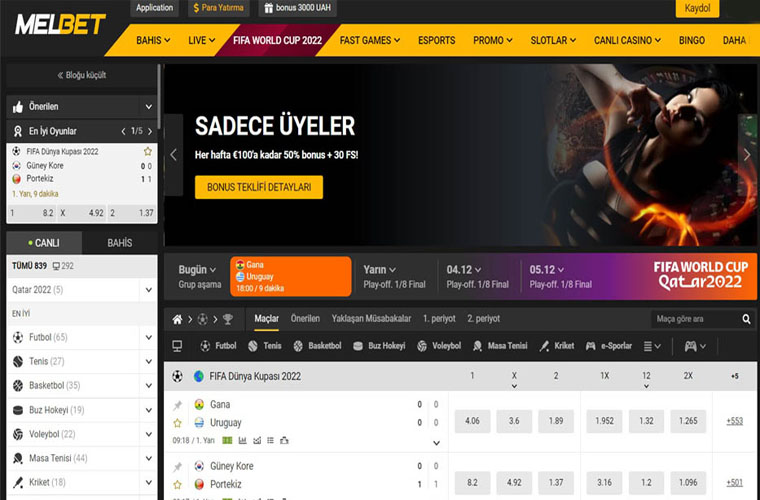The width and height of the screenshot is (760, 500).
Task: Go to previous banner slide
Action: [x=174, y=155]
